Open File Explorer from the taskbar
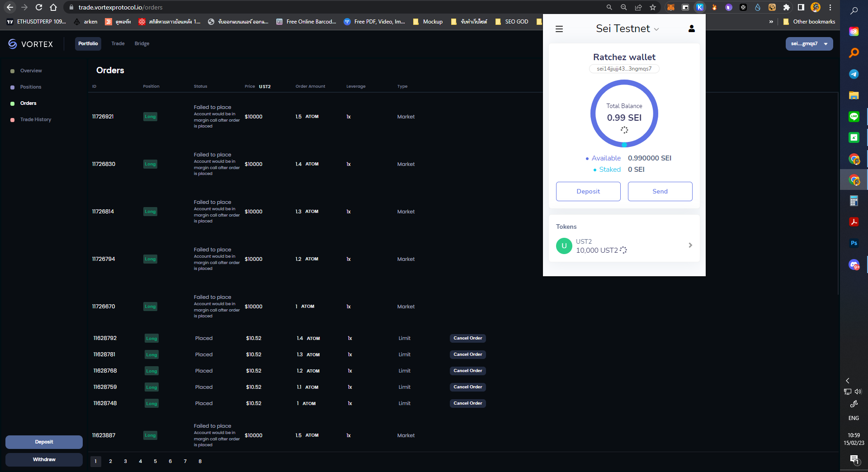868x472 pixels. click(x=854, y=95)
